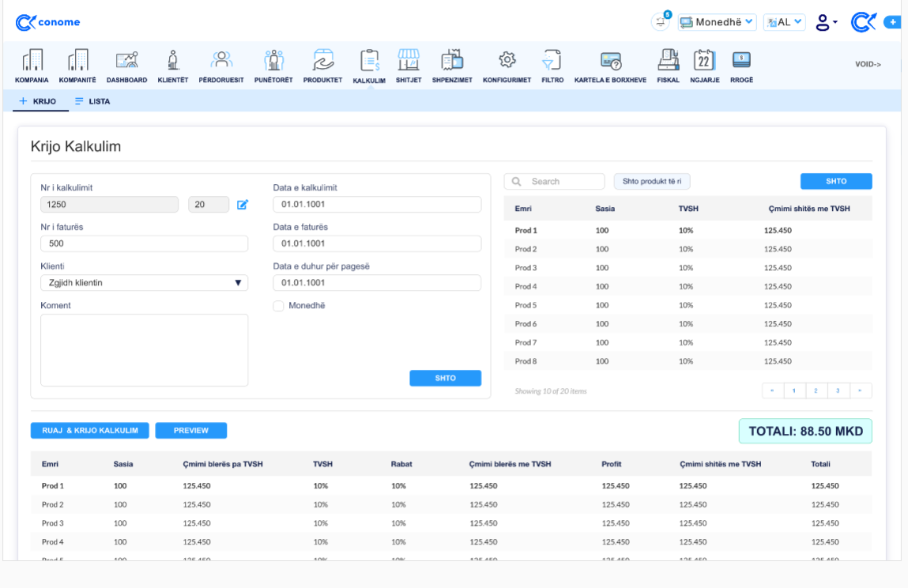Open the Produktet module icon

(x=322, y=61)
